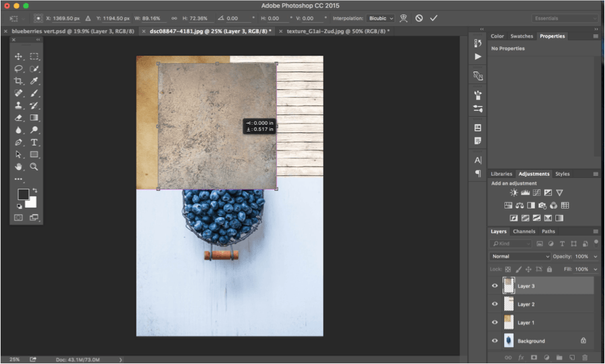This screenshot has width=605, height=364.
Task: Select the Move tool
Action: coord(18,56)
